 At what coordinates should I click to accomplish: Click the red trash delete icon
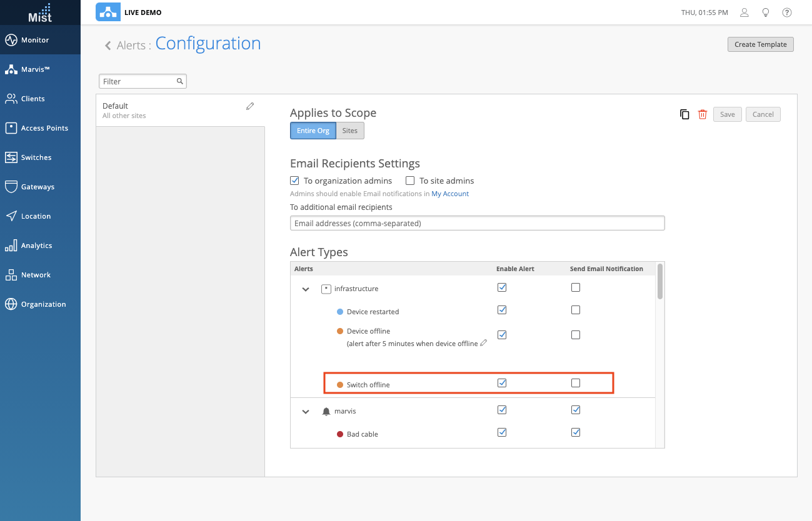click(x=703, y=114)
